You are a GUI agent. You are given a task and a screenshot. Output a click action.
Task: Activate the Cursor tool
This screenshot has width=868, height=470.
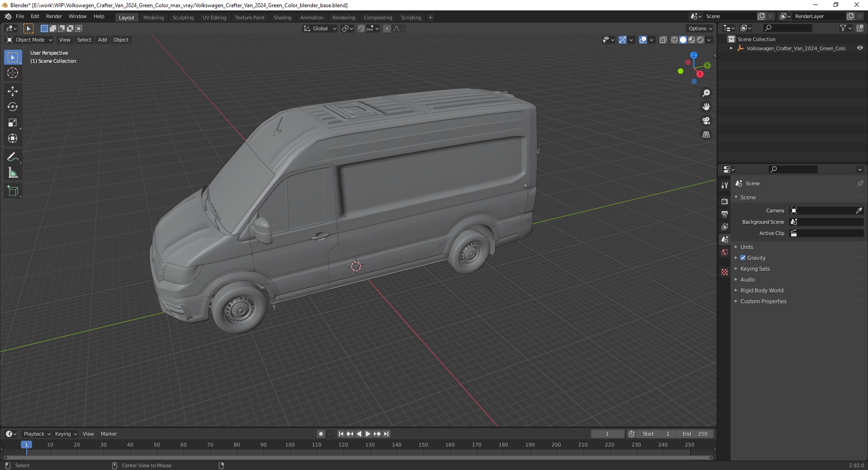(13, 73)
